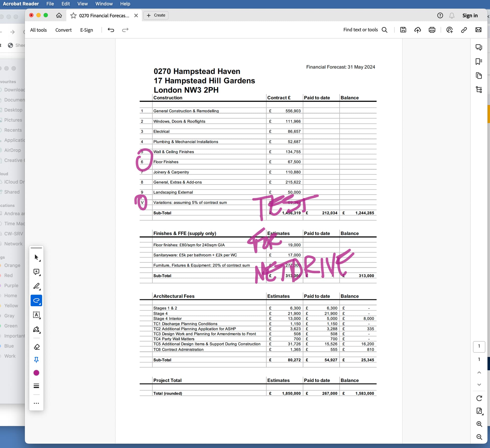The height and width of the screenshot is (448, 490).
Task: Open the Help question-mark icon
Action: (440, 16)
